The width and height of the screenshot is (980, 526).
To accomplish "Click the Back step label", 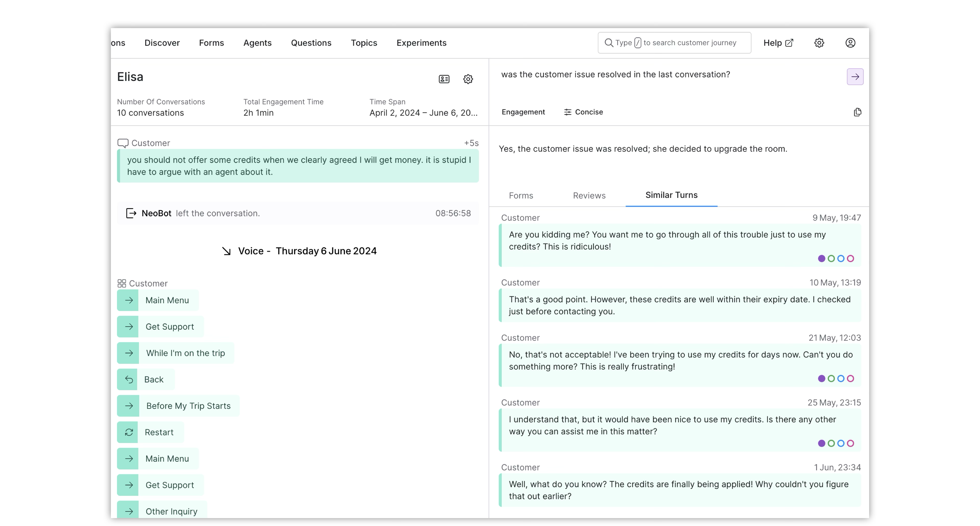I will coord(154,380).
